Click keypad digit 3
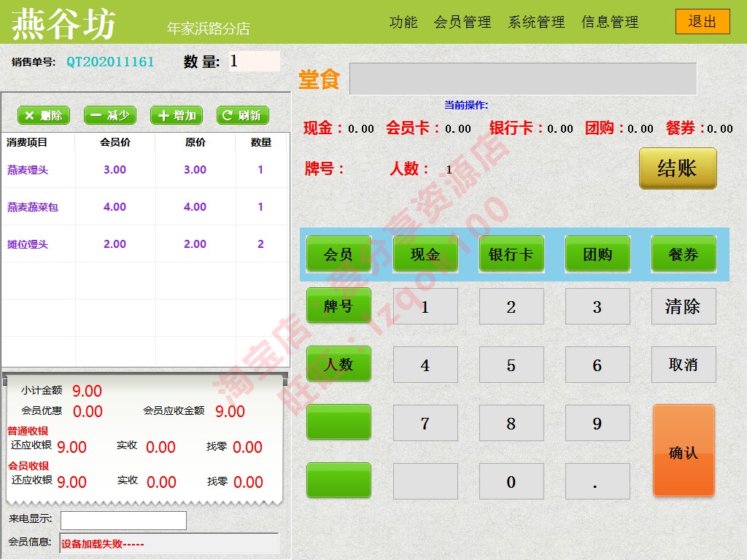The width and height of the screenshot is (747, 560). (597, 306)
